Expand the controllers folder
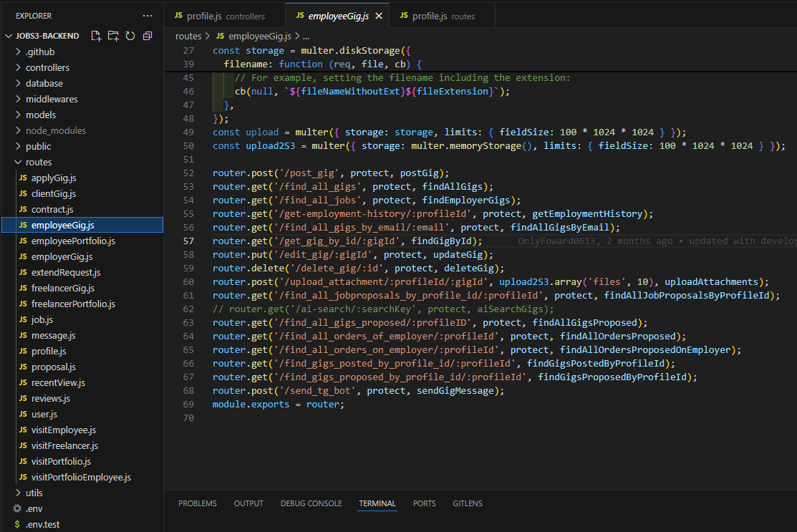The image size is (797, 532). pyautogui.click(x=19, y=67)
